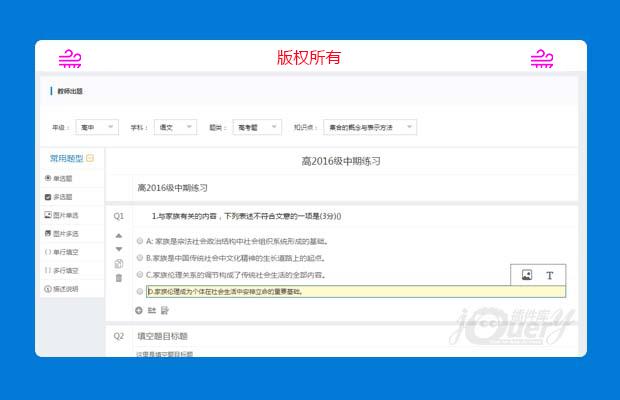Image resolution: width=620 pixels, height=400 pixels.
Task: Add a new option with the plus circle icon
Action: [139, 311]
